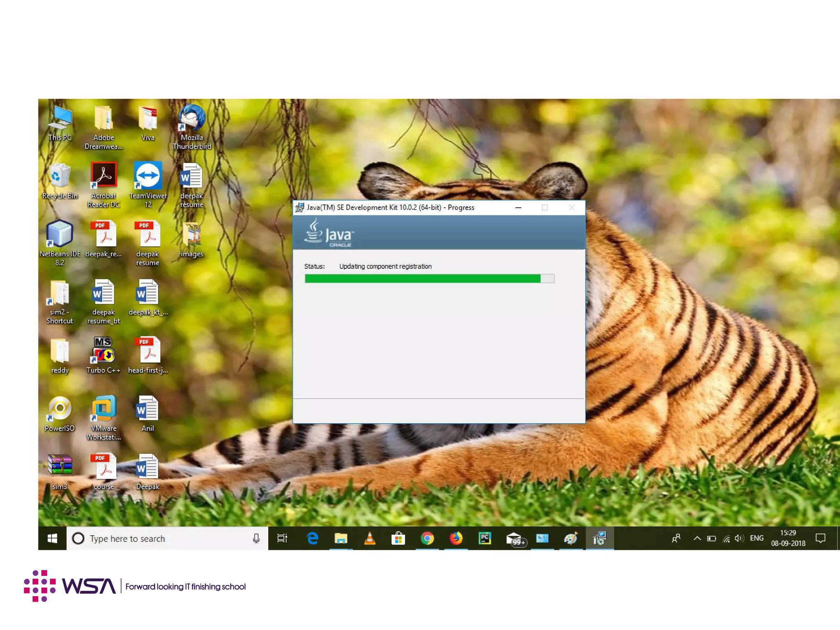Select the course PDF file
840x630 pixels.
coord(103,472)
